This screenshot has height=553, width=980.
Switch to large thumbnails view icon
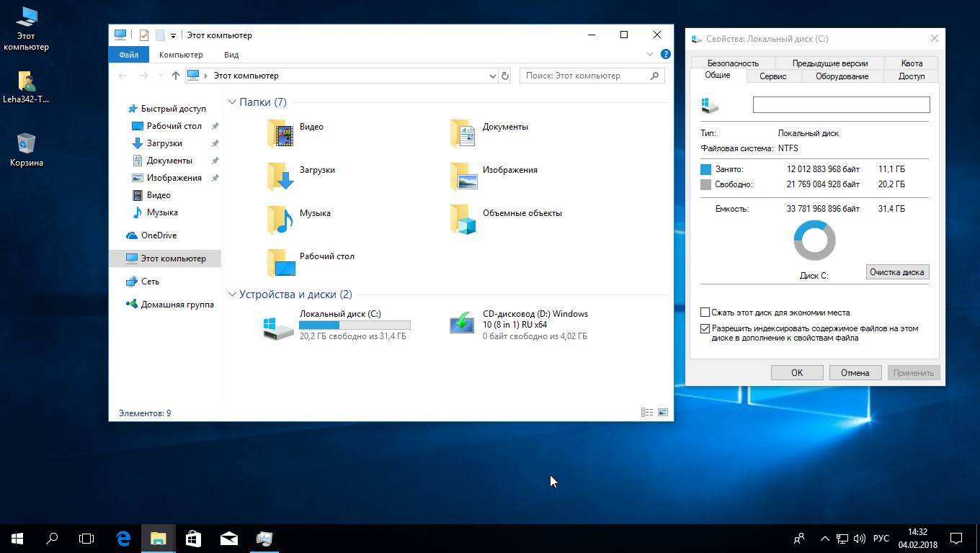[663, 413]
